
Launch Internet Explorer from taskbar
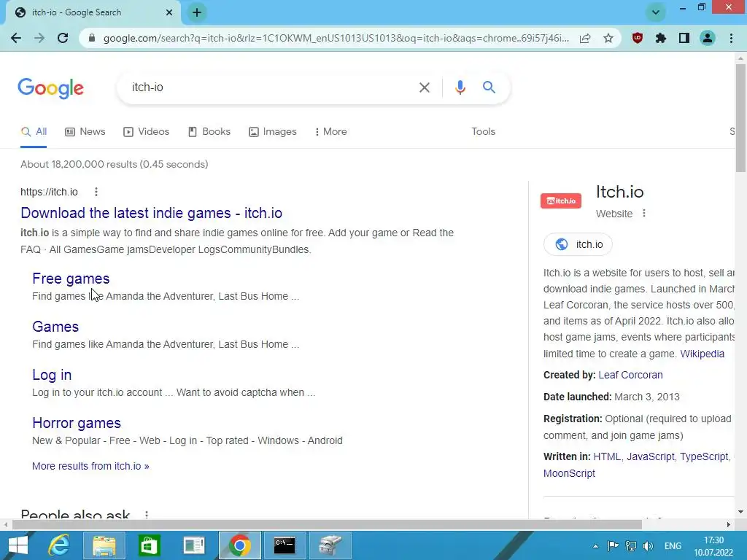(x=59, y=545)
